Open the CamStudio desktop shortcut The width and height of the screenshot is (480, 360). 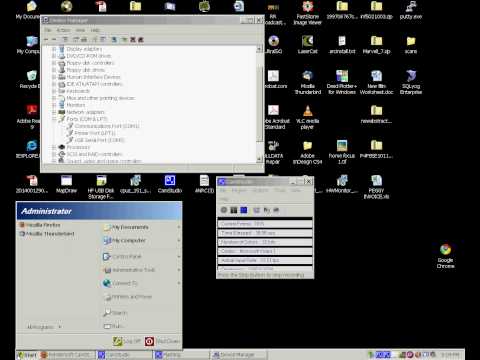point(170,184)
